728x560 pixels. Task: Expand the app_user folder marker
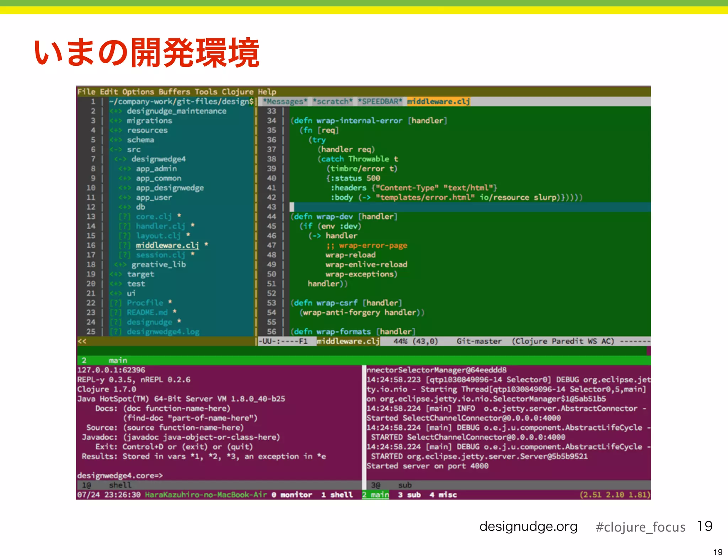[125, 197]
